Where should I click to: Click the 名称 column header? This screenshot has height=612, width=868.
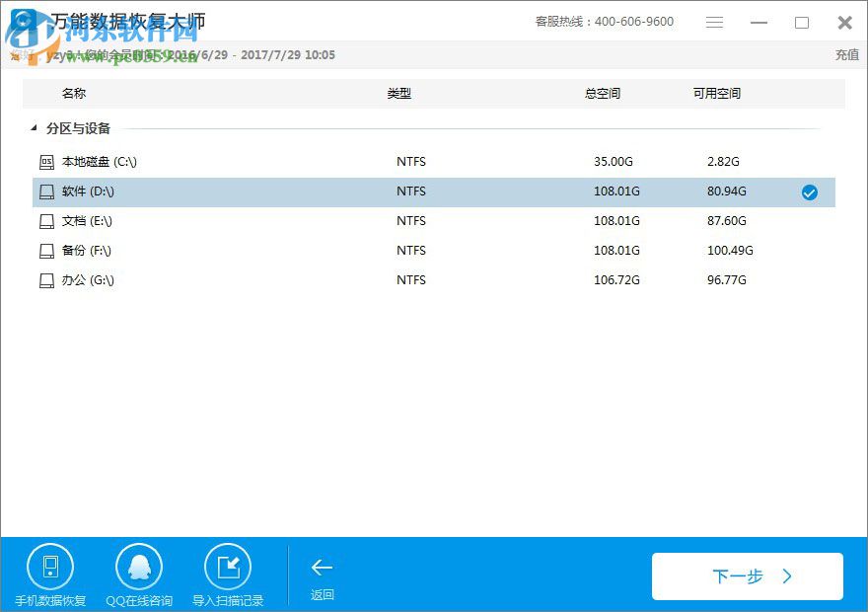point(73,93)
